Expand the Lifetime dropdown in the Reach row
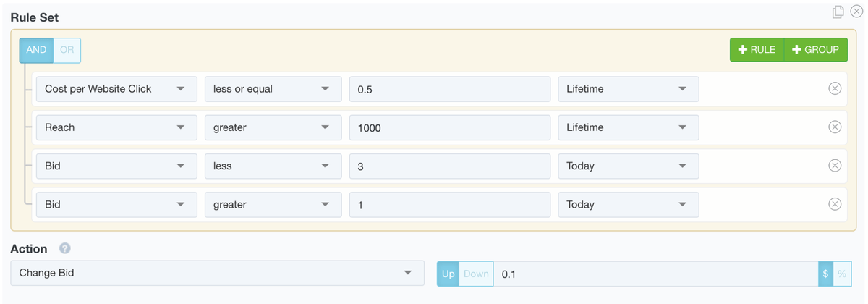Viewport: 868px width, 304px height. (x=629, y=127)
